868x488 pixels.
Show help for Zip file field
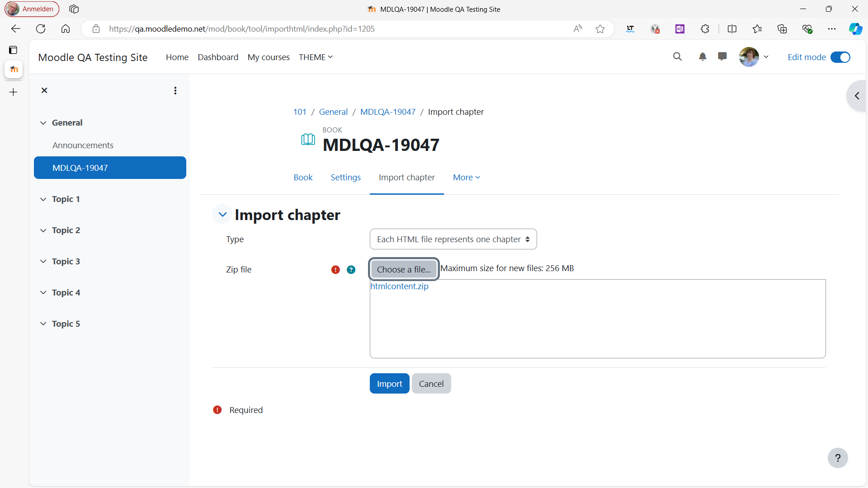(x=351, y=270)
